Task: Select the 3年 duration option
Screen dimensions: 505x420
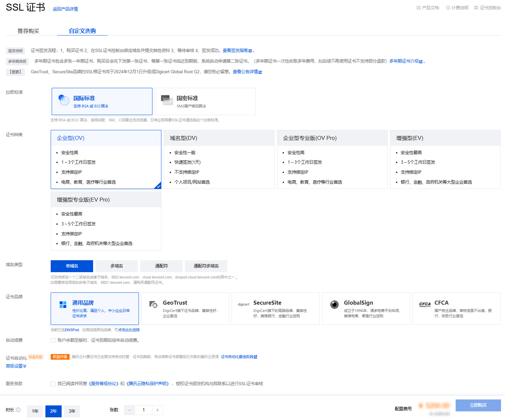Action: (x=72, y=411)
